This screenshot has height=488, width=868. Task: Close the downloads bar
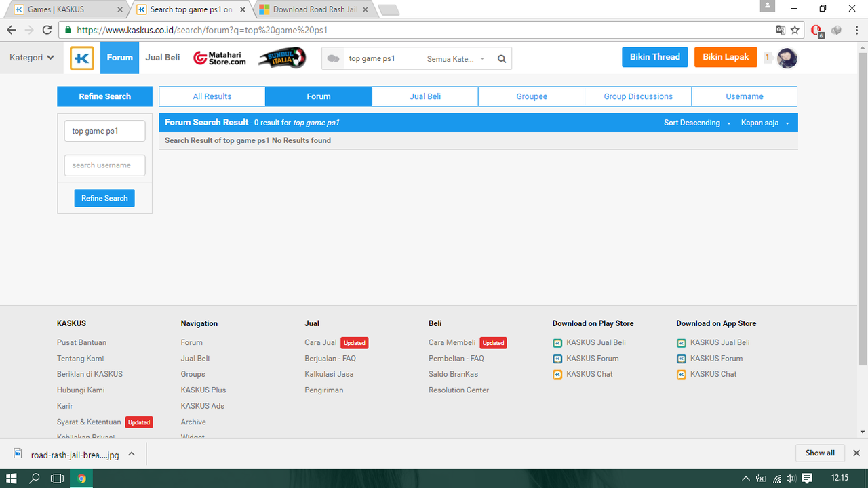(x=856, y=453)
